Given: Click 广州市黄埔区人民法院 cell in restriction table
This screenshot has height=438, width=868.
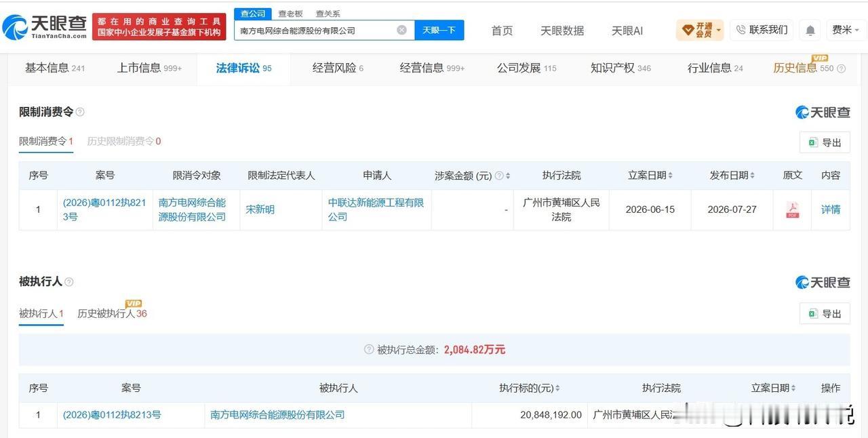Looking at the screenshot, I should point(561,210).
